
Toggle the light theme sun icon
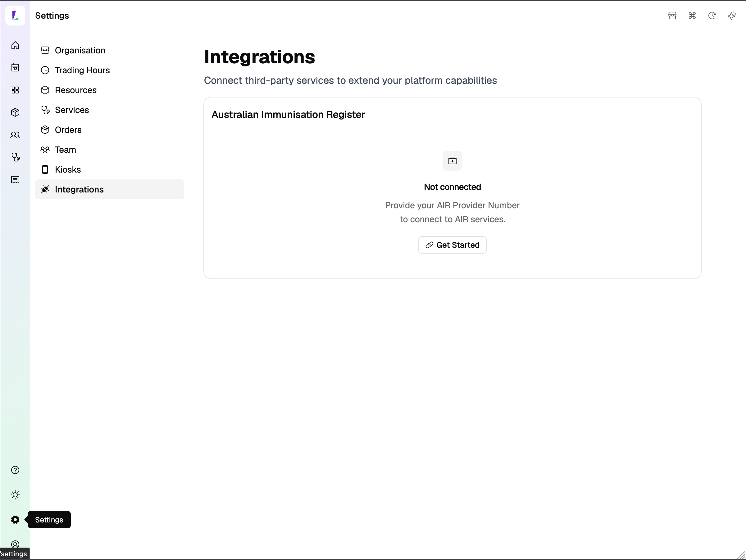pyautogui.click(x=15, y=495)
